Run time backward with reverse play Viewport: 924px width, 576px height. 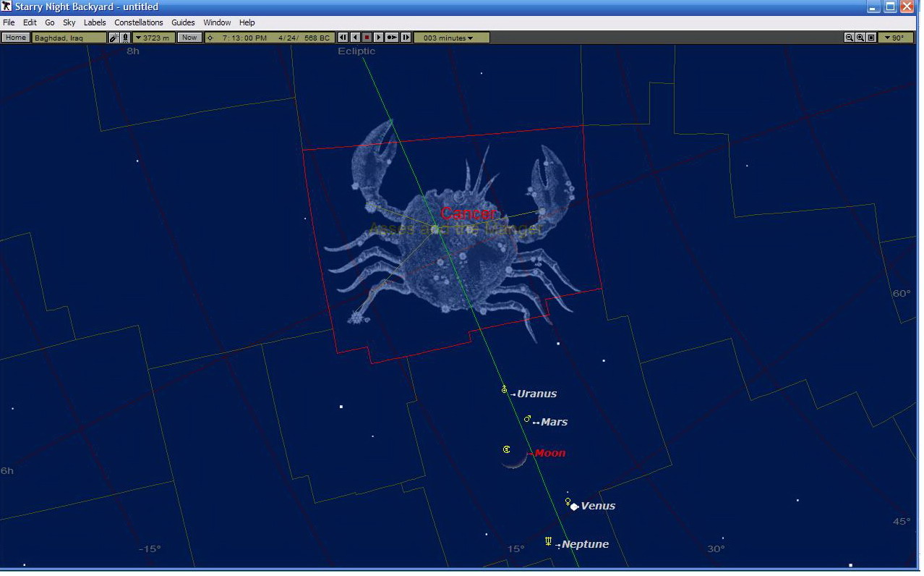coord(355,38)
